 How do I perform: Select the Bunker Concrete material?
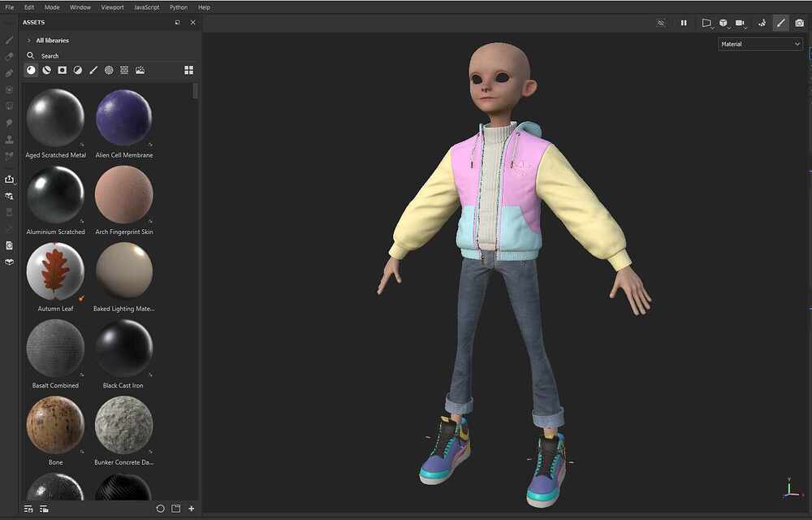(124, 425)
